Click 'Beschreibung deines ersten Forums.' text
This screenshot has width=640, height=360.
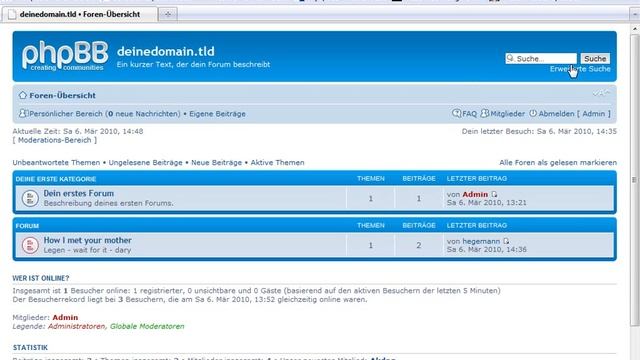point(109,203)
